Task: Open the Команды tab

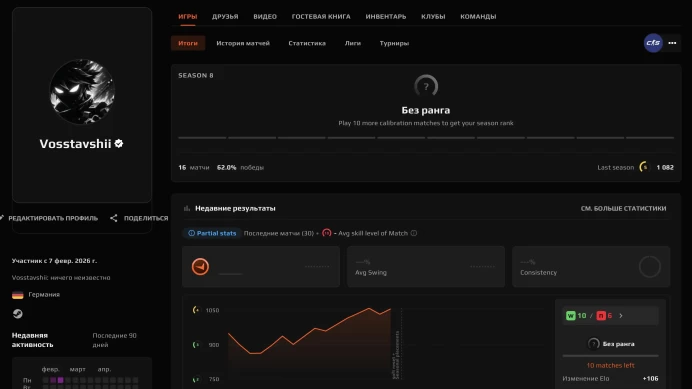Action: [478, 16]
